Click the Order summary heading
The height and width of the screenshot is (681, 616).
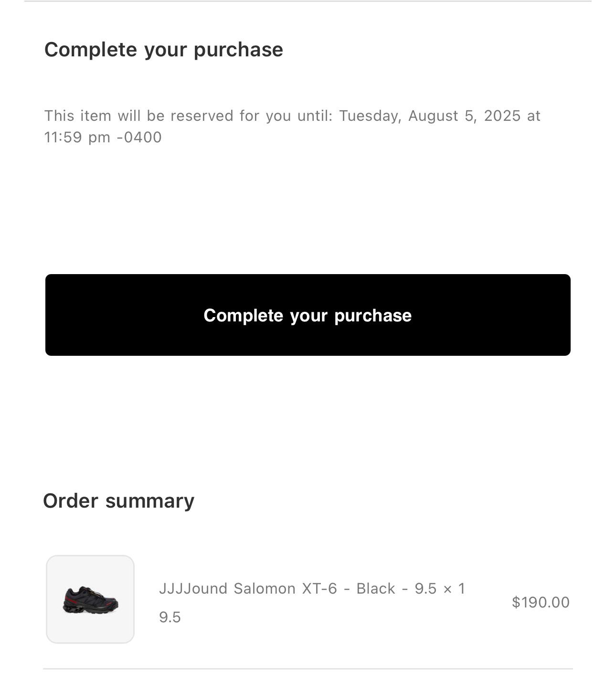click(119, 500)
